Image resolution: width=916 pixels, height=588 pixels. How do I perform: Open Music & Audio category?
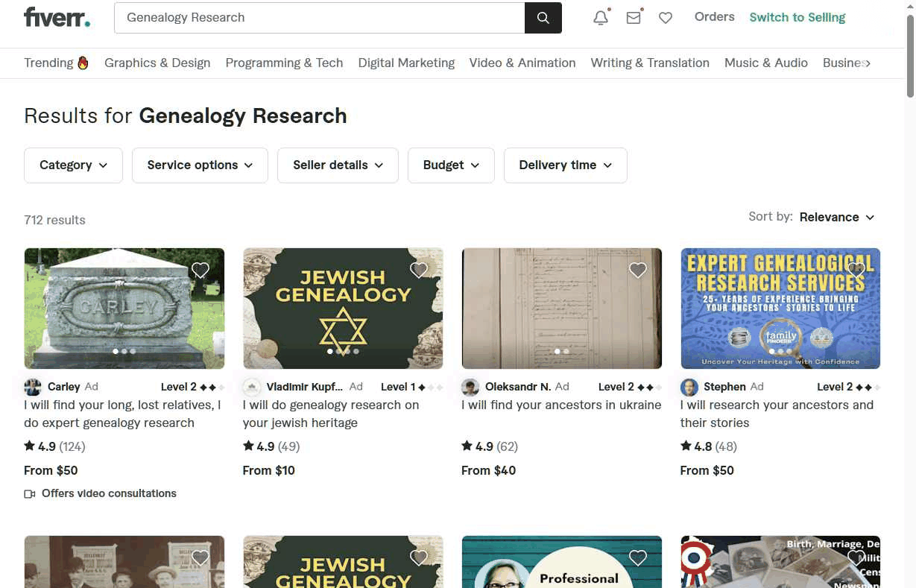click(766, 63)
